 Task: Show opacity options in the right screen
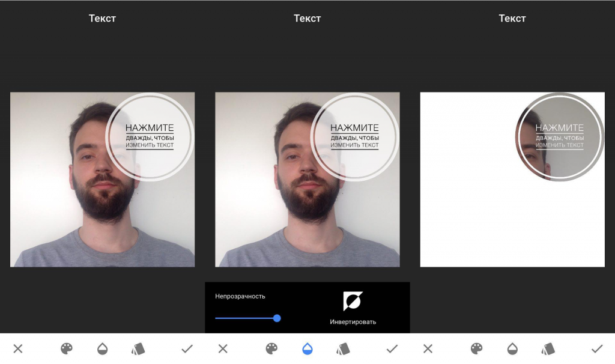click(x=512, y=348)
